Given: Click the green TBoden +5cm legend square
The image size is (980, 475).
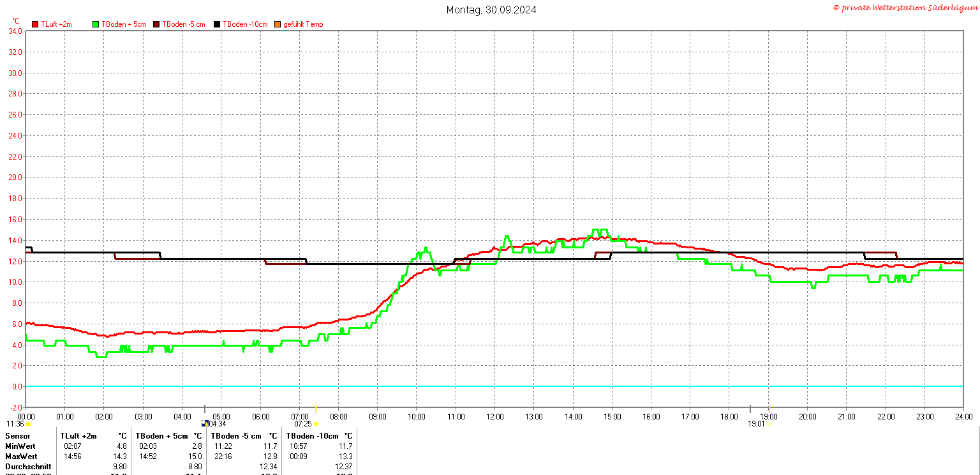Looking at the screenshot, I should (96, 24).
